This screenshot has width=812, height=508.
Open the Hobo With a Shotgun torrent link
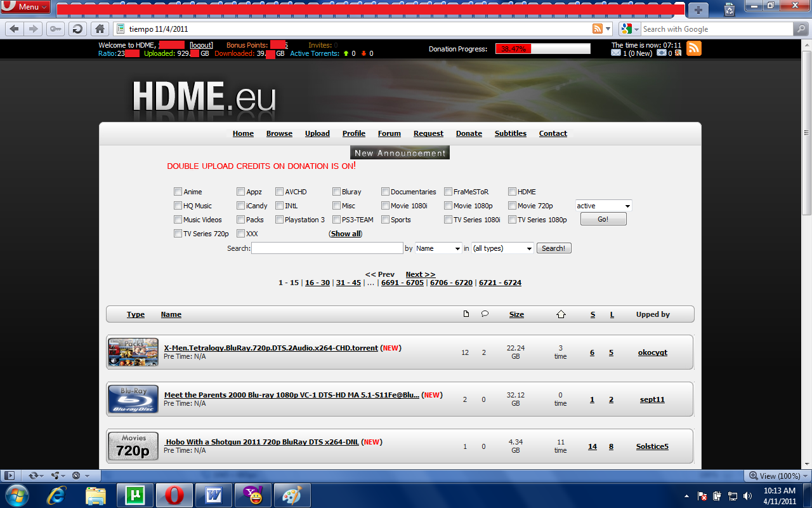261,442
